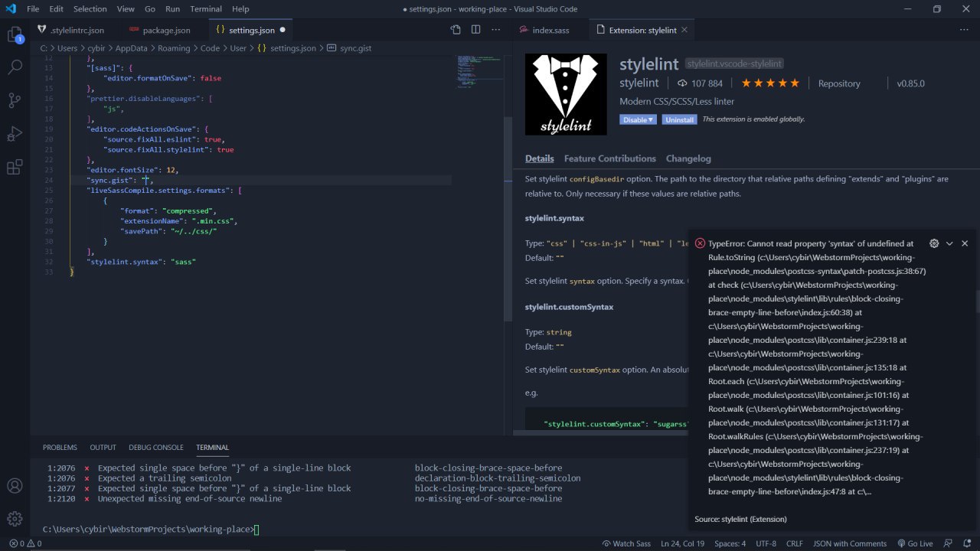The height and width of the screenshot is (551, 980).
Task: Close the Extension: stylelint tab
Action: [685, 30]
